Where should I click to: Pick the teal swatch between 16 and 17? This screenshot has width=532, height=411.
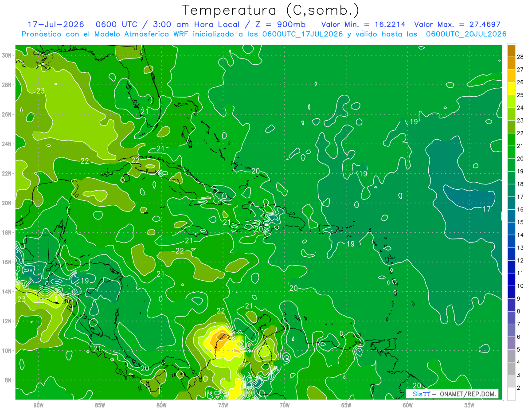[511, 203]
